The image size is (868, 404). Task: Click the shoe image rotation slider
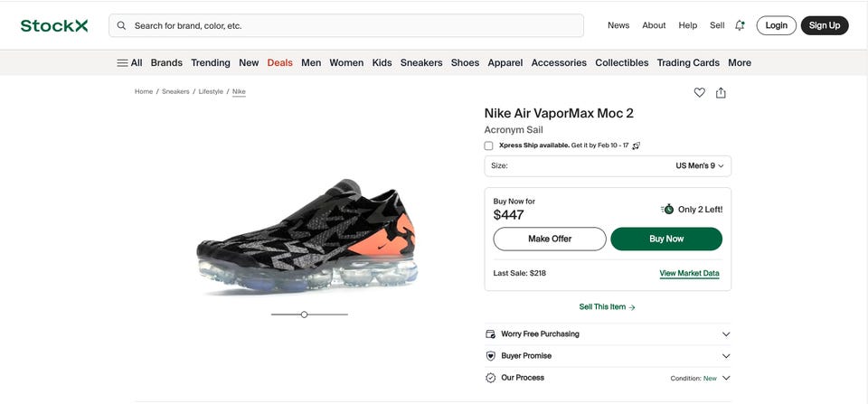tap(305, 315)
